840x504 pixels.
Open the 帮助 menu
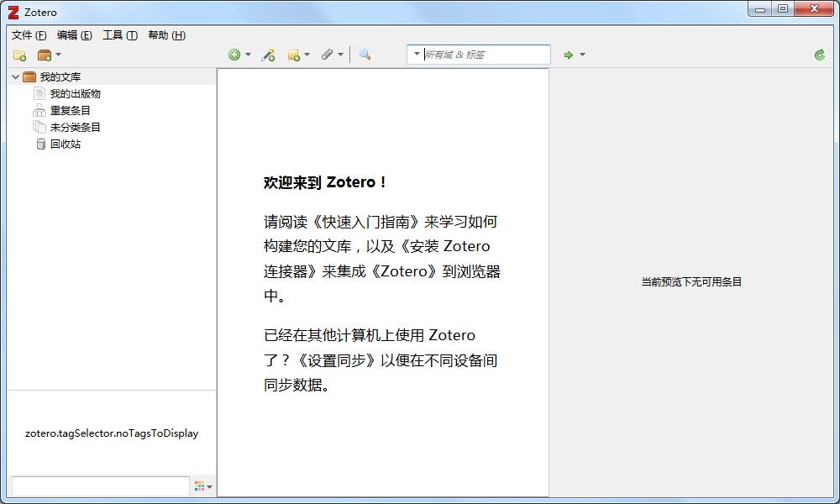coord(165,35)
